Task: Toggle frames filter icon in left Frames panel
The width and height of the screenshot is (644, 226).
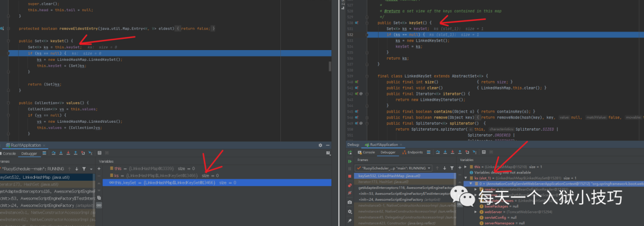Action: (84, 169)
